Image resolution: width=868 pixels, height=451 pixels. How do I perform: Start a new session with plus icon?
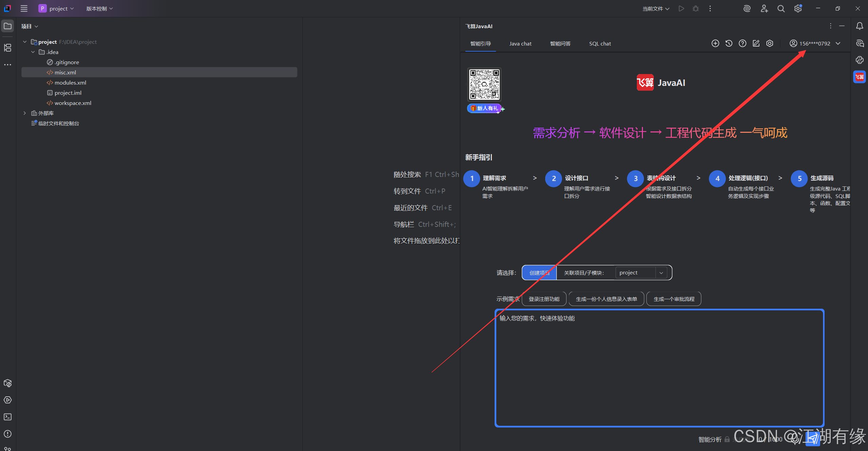(x=715, y=43)
